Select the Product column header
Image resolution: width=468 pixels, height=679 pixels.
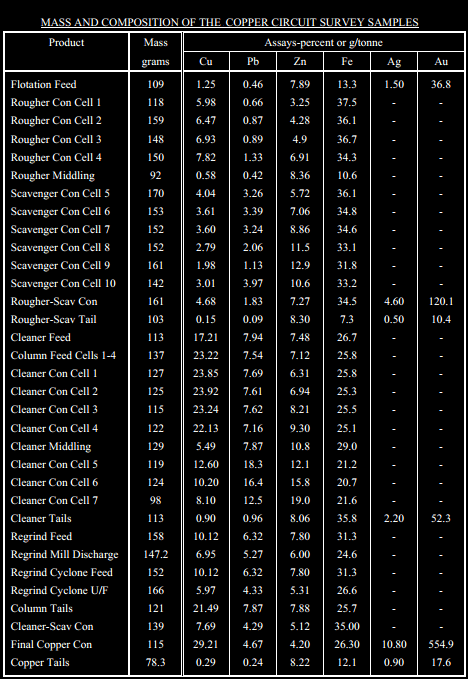point(66,42)
